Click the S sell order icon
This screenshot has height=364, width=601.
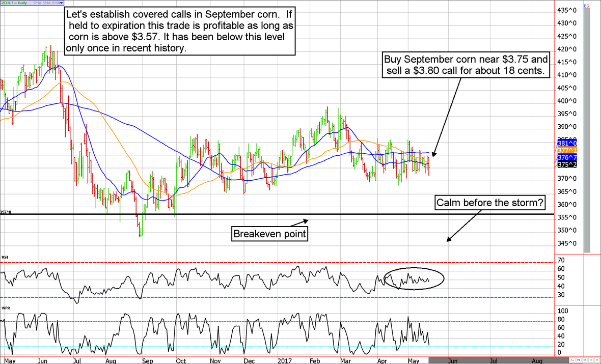pos(588,6)
